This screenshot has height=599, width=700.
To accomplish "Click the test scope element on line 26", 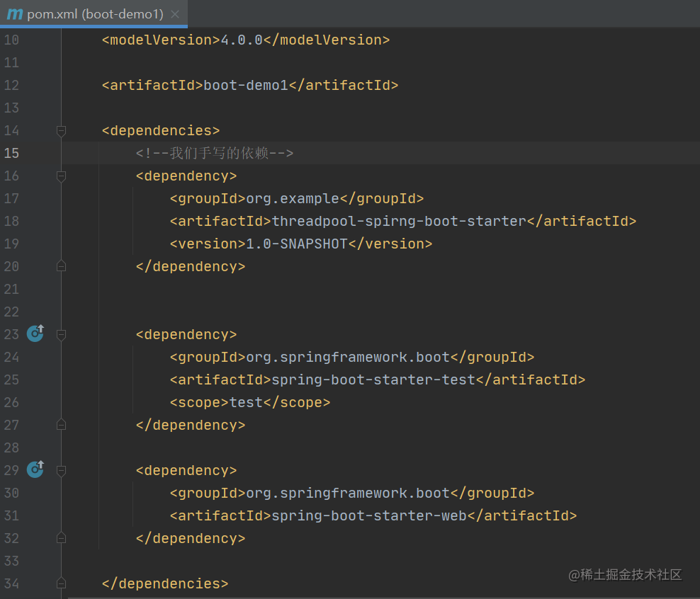I will (246, 401).
